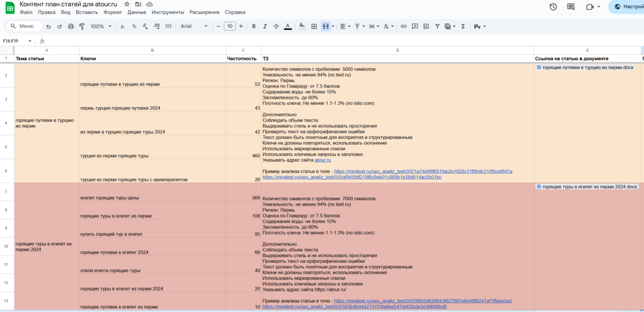Toggle bold formatting
This screenshot has height=312, width=644.
coord(254,26)
